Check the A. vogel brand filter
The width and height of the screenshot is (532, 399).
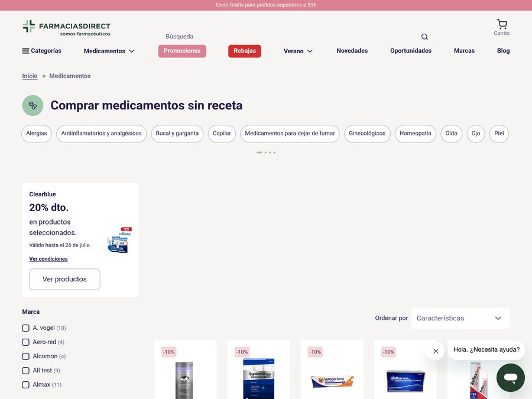[25, 327]
